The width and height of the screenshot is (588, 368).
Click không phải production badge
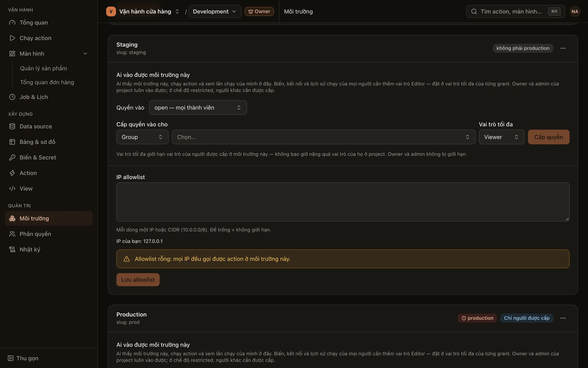[523, 48]
